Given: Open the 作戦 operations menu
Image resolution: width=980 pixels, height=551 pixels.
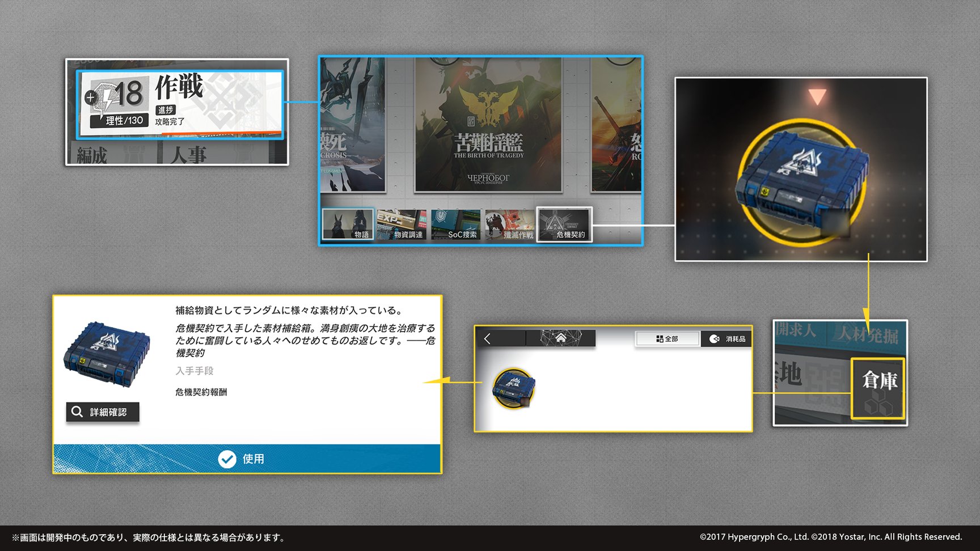Looking at the screenshot, I should click(x=179, y=104).
